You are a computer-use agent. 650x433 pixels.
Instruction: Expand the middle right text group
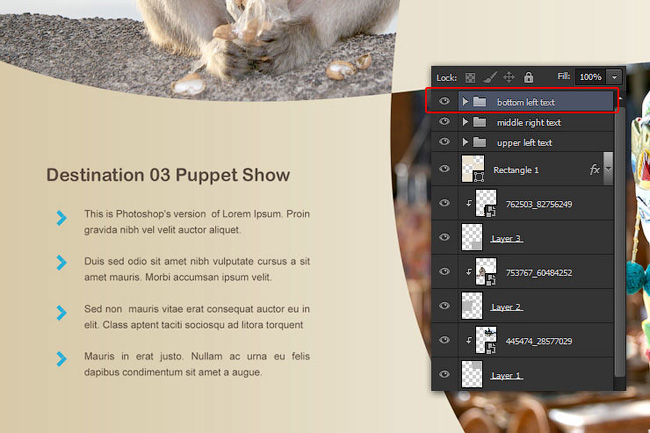(465, 122)
